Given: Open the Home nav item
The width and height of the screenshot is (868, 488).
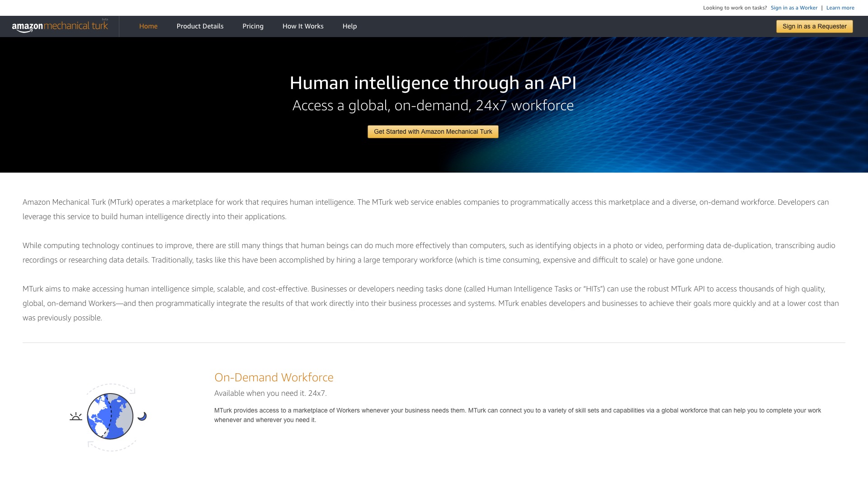Looking at the screenshot, I should point(148,26).
